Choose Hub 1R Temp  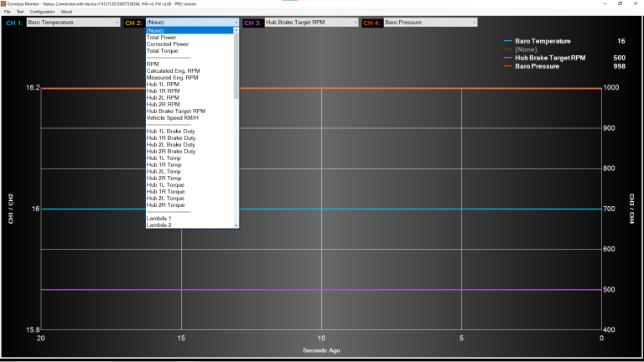pyautogui.click(x=190, y=165)
